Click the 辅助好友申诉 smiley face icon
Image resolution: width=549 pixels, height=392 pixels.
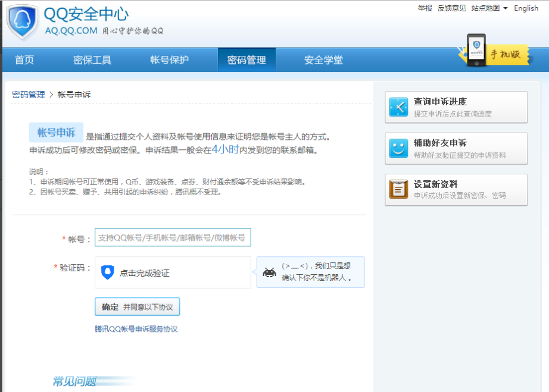coord(398,148)
